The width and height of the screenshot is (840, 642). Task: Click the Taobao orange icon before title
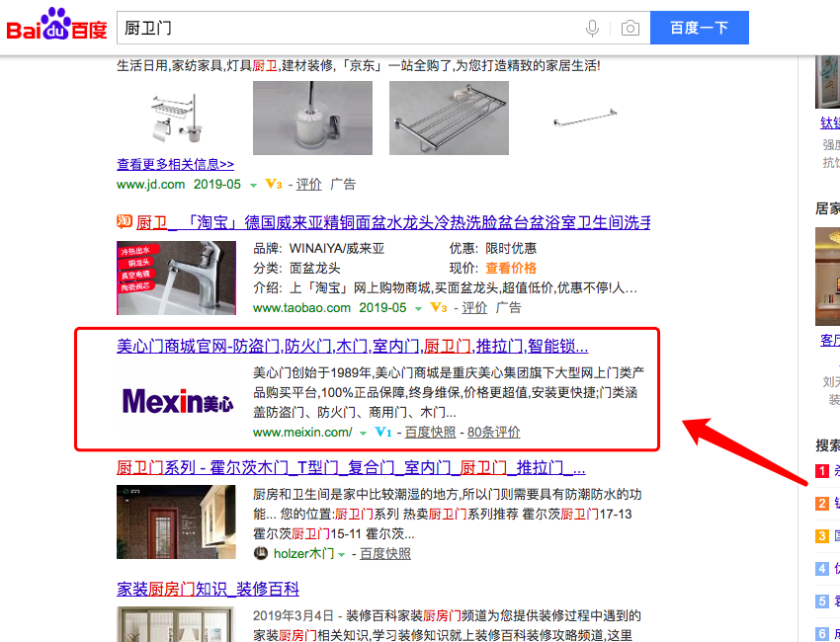[x=125, y=220]
